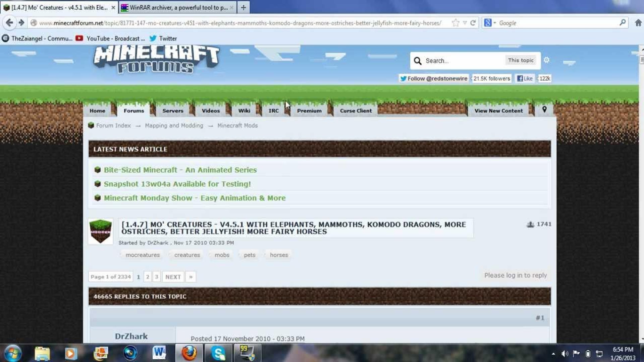Click the magnifier icon in the Google search box

pyautogui.click(x=623, y=23)
